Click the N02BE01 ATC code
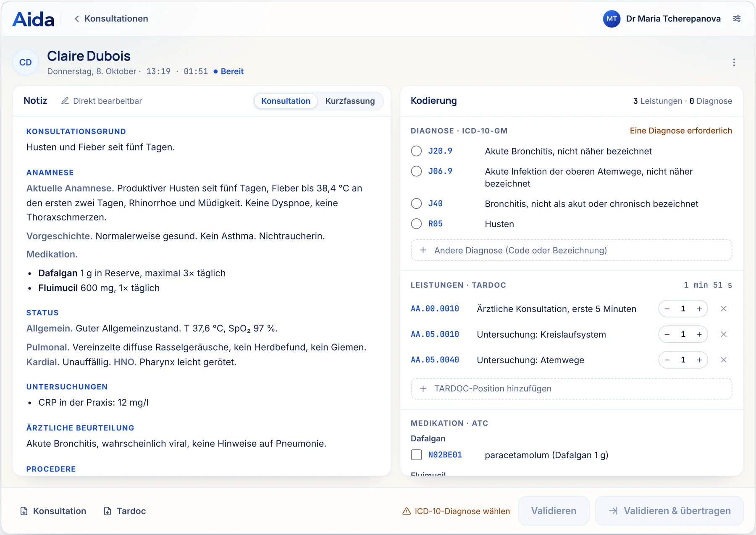The image size is (756, 535). click(x=445, y=455)
